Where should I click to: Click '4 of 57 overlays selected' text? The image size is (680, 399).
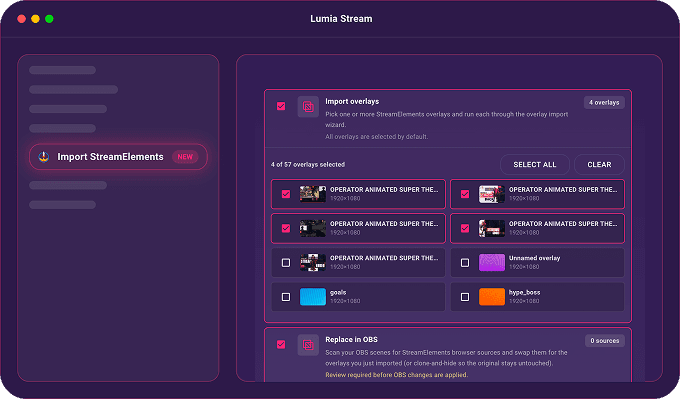(308, 164)
